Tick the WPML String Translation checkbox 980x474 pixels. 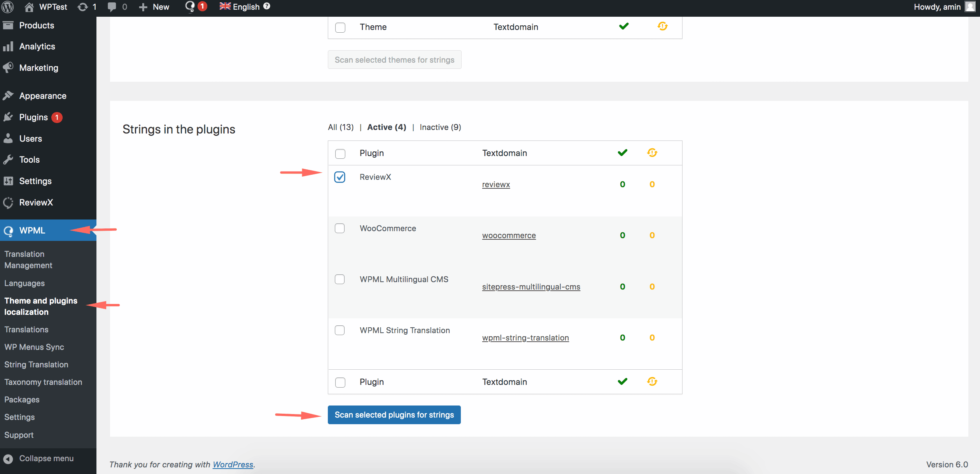tap(340, 330)
